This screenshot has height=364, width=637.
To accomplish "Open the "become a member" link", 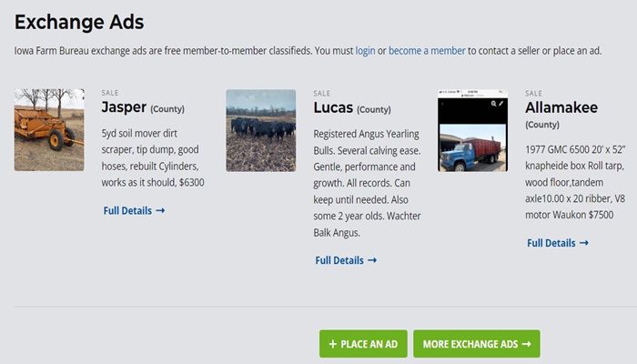I will [427, 50].
